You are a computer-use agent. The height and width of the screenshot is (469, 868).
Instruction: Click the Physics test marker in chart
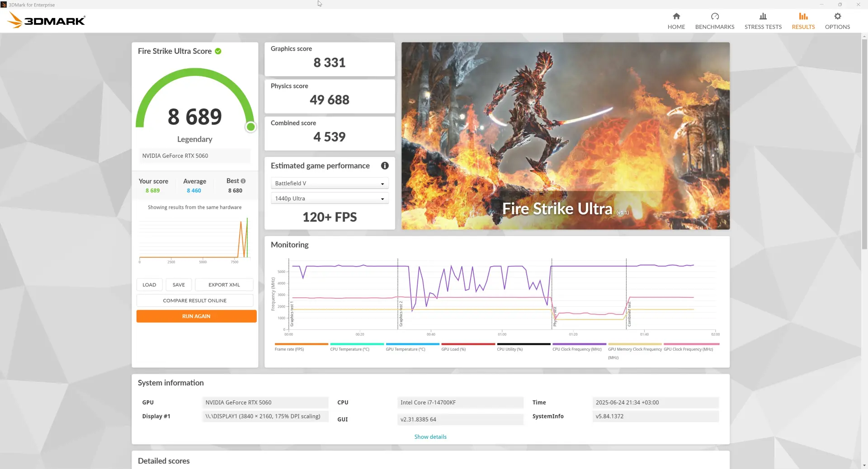[555, 316]
